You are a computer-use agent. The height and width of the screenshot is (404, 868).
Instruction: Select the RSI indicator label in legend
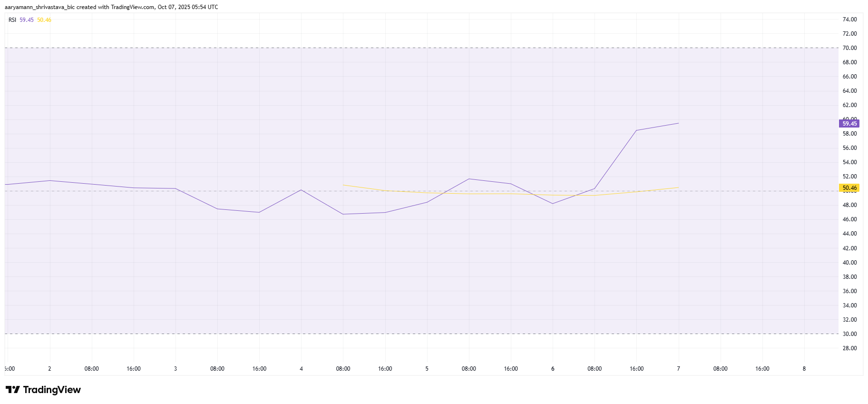tap(12, 20)
